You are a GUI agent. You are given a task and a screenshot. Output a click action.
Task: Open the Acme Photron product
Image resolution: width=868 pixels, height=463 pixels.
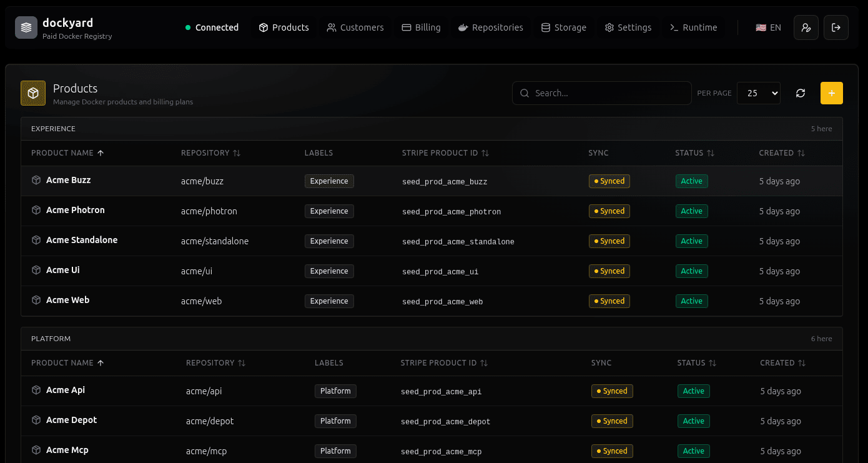click(x=76, y=210)
